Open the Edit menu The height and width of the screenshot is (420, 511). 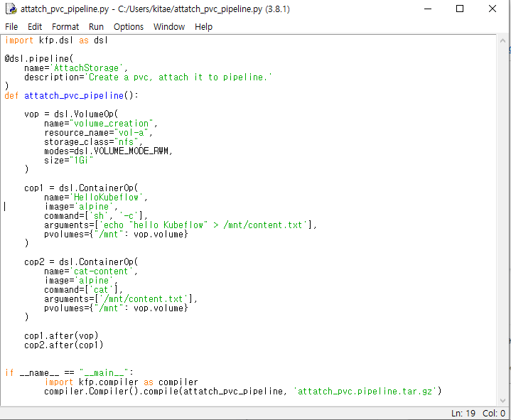click(x=35, y=27)
